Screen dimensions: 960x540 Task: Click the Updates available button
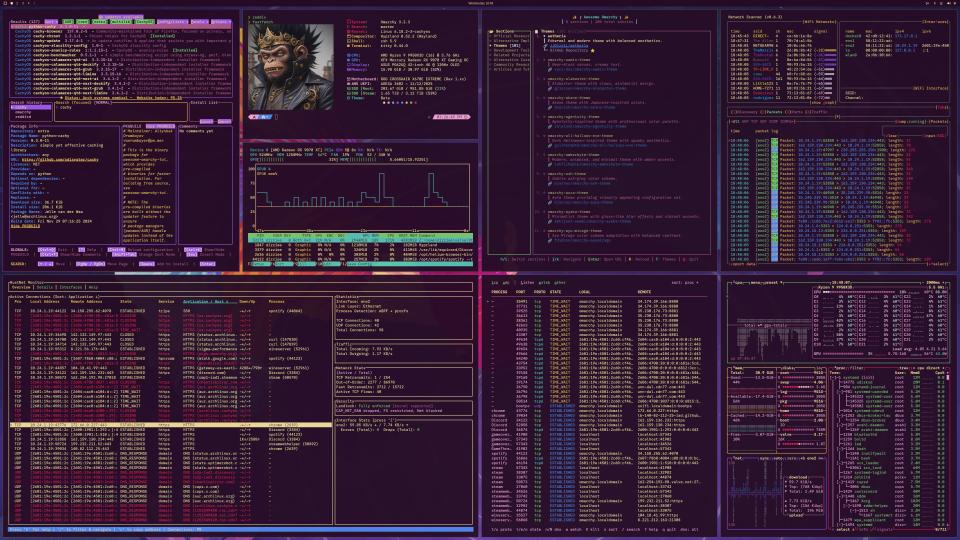pyautogui.click(x=121, y=17)
